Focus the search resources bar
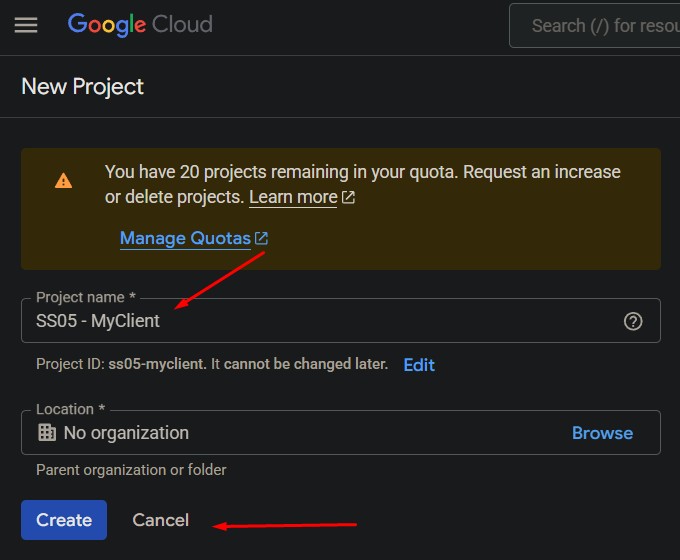680x560 pixels. point(600,26)
